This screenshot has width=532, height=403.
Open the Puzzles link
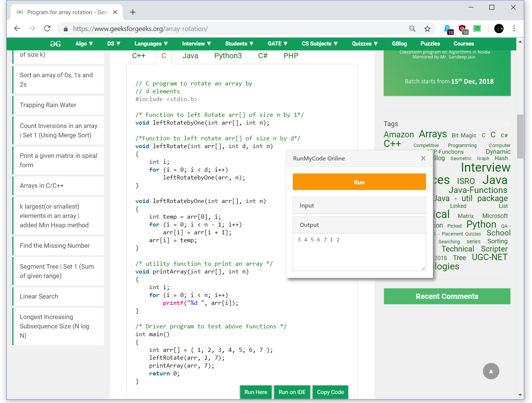point(430,44)
